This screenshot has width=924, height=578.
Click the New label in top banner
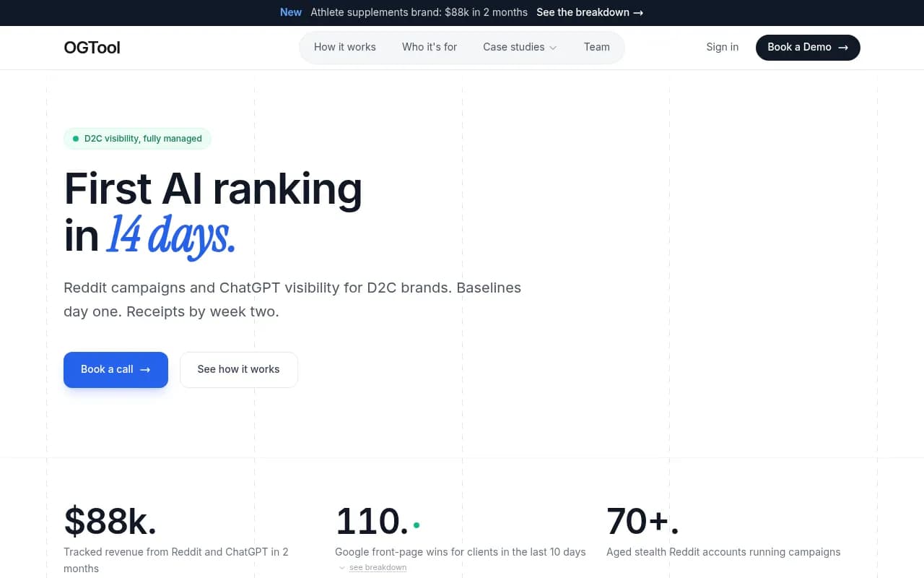pyautogui.click(x=291, y=12)
